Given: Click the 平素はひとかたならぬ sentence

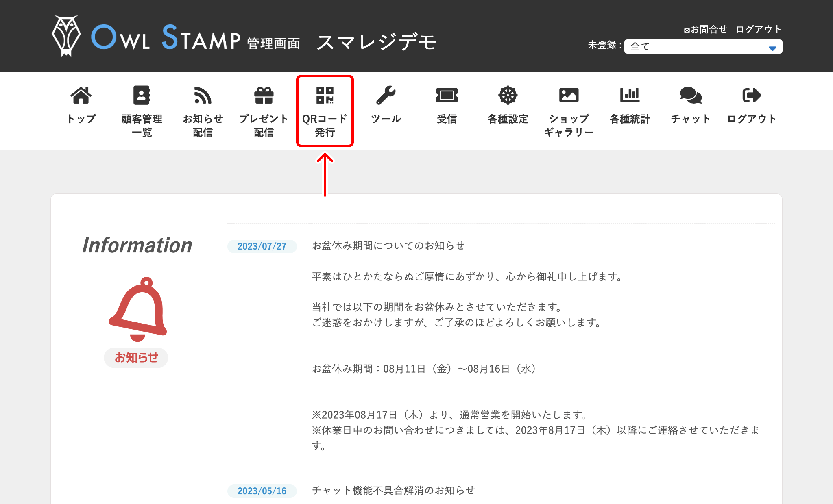Looking at the screenshot, I should (x=467, y=276).
